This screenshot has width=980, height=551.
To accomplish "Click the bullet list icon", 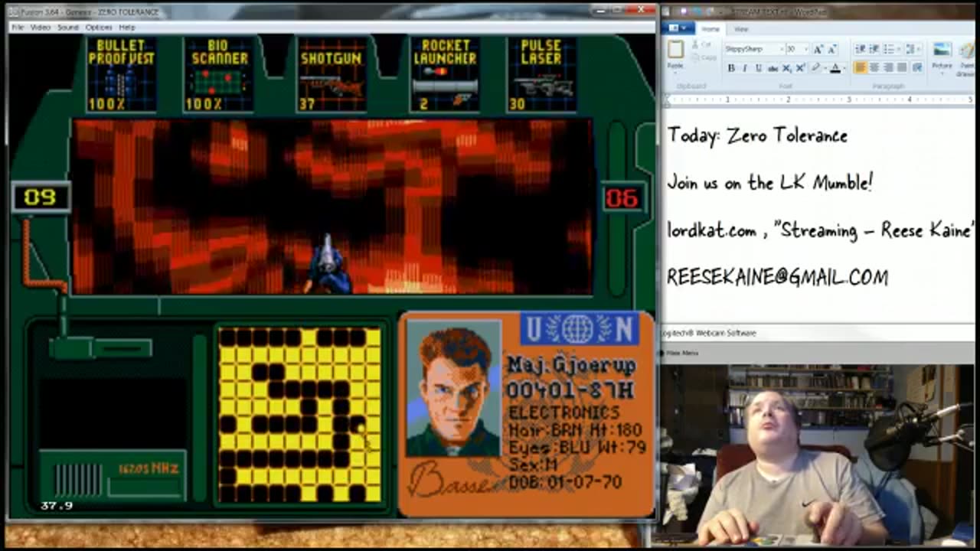I will [888, 49].
